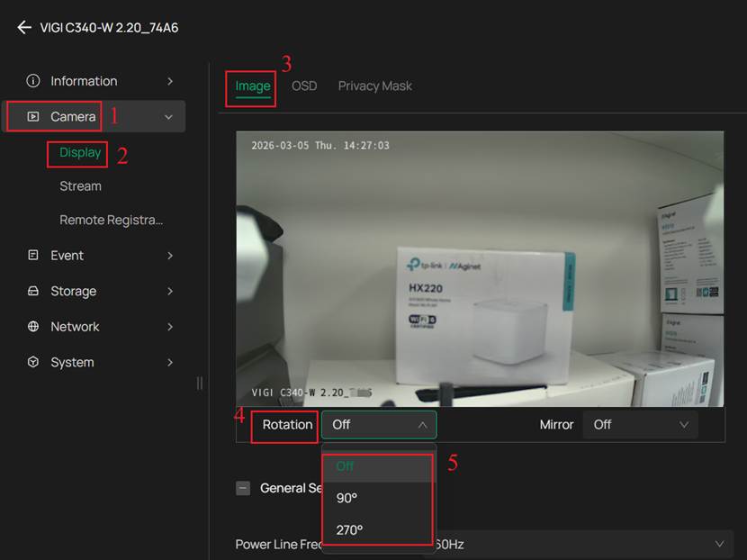Image resolution: width=747 pixels, height=560 pixels.
Task: Switch to the OSD tab
Action: click(x=304, y=86)
